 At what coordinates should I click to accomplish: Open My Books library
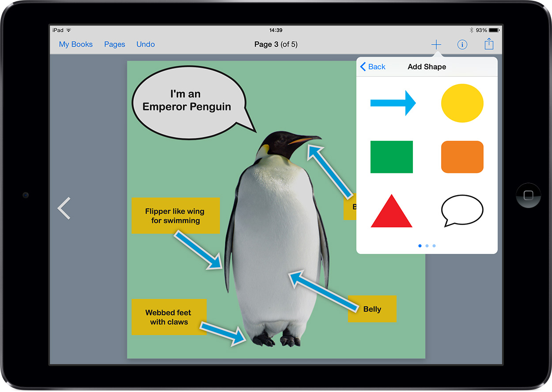[76, 44]
